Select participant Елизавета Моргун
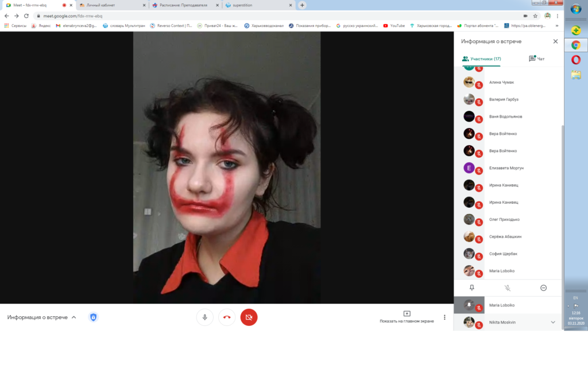588x392 pixels. [x=508, y=168]
